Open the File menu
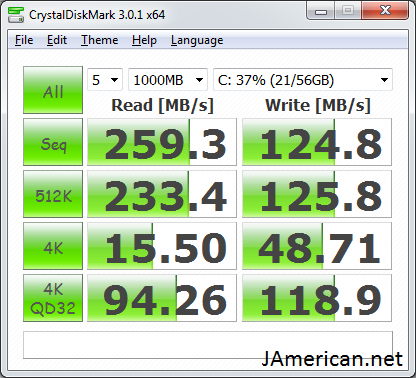 point(24,40)
